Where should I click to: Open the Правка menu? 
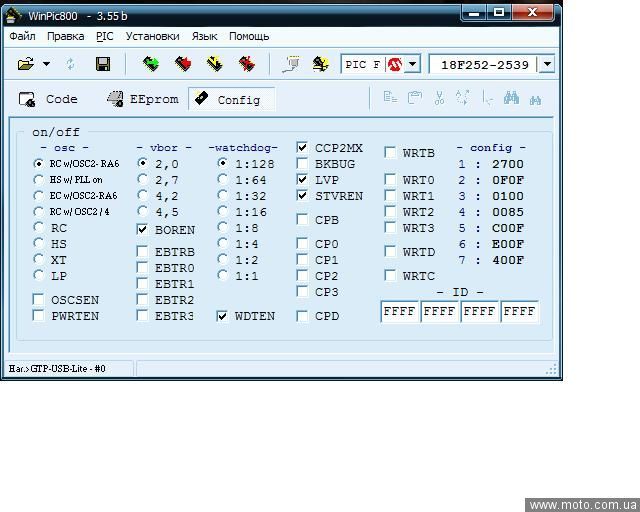coord(66,36)
